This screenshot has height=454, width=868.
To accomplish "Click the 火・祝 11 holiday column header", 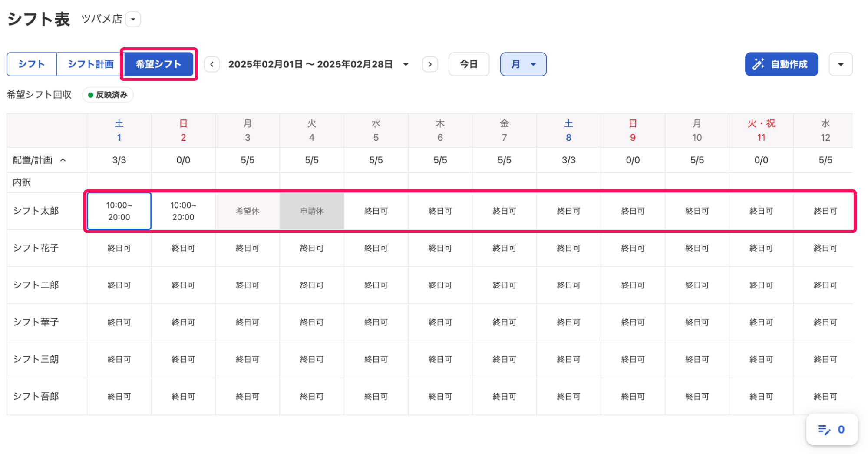I will coord(761,130).
